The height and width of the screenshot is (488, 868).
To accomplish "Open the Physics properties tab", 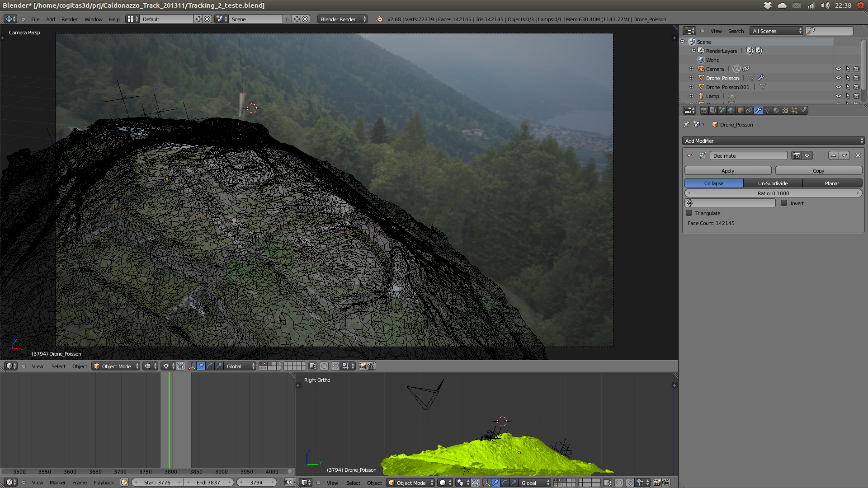I will pos(803,110).
